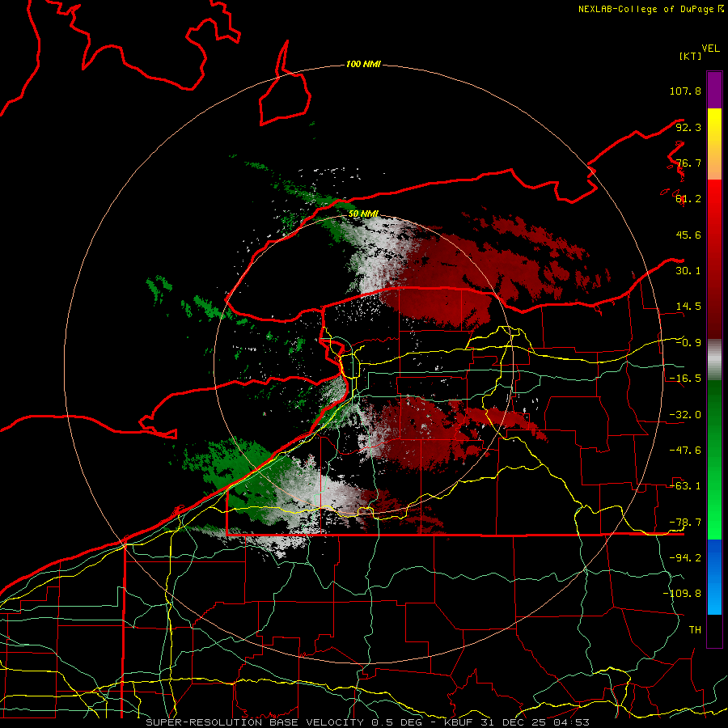Click the TH threshold label in legend

[695, 630]
